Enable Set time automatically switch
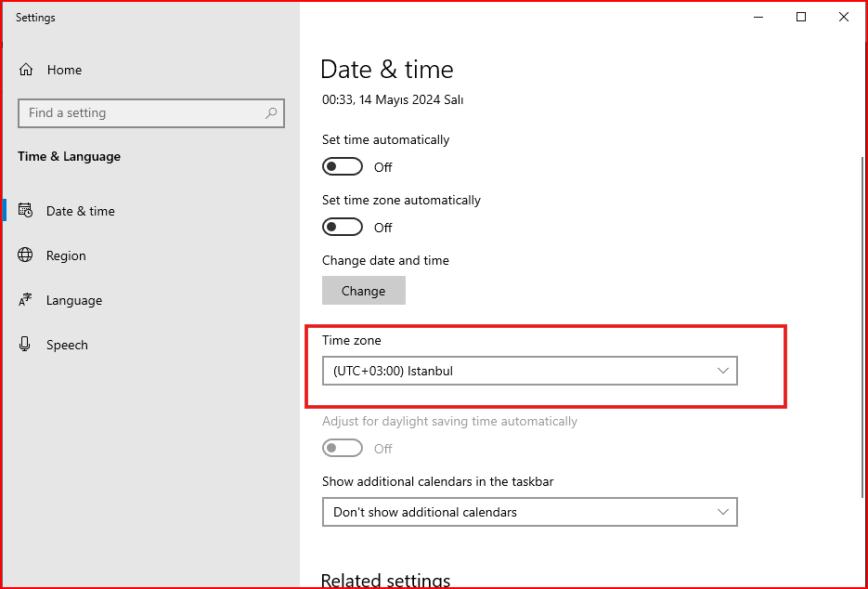This screenshot has height=589, width=868. 342,167
